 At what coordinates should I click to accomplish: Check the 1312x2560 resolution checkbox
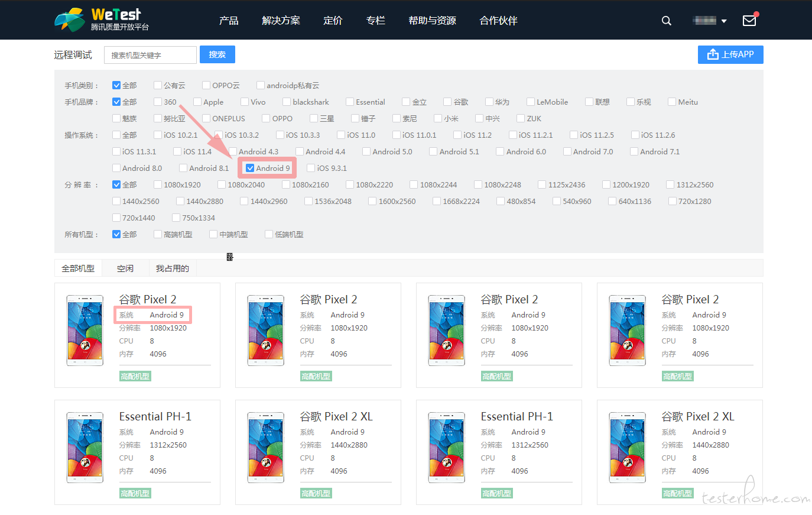point(670,184)
